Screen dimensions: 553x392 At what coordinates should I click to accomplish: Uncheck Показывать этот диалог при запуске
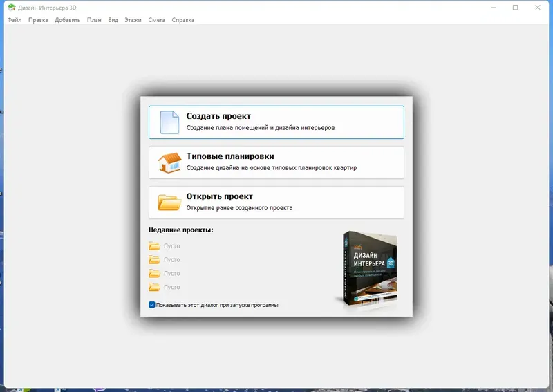(x=152, y=304)
